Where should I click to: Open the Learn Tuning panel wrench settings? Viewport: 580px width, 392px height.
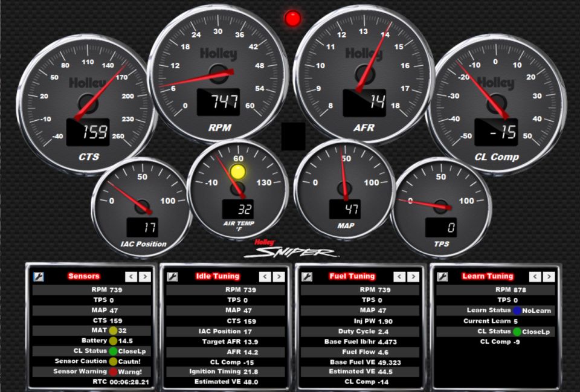tap(442, 277)
